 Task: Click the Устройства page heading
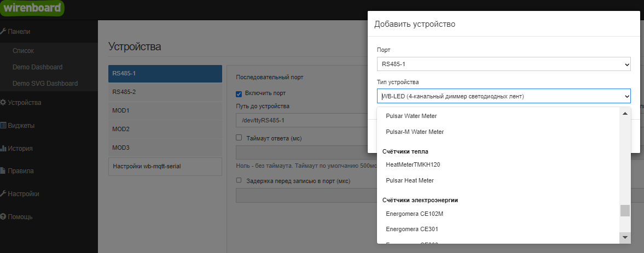pos(135,47)
